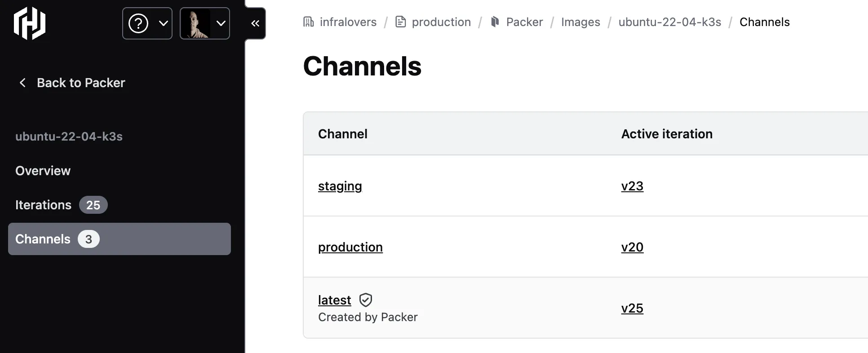
Task: Go to production project breadcrumb
Action: click(441, 22)
